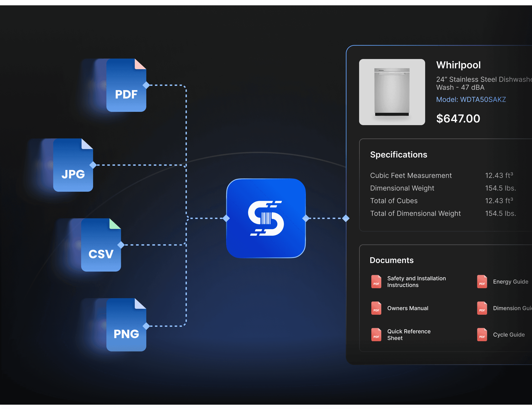This screenshot has width=532, height=410.
Task: Click PDF icon beside Cycle Guide
Action: [x=482, y=335]
